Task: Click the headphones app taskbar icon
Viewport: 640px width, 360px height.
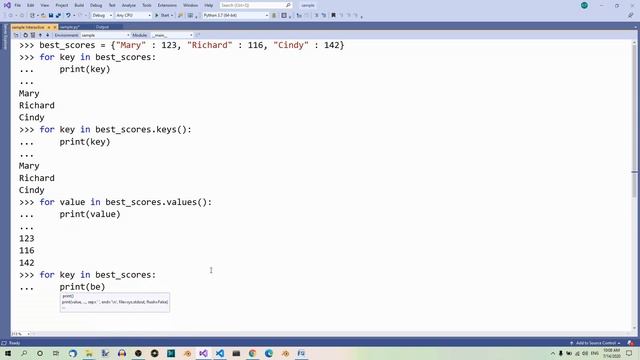Action: coord(122,353)
